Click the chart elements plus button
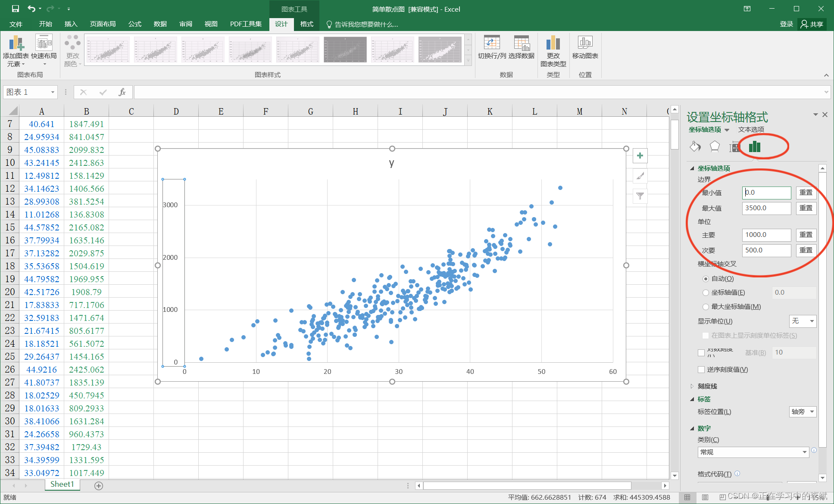The height and width of the screenshot is (504, 834). coord(640,156)
